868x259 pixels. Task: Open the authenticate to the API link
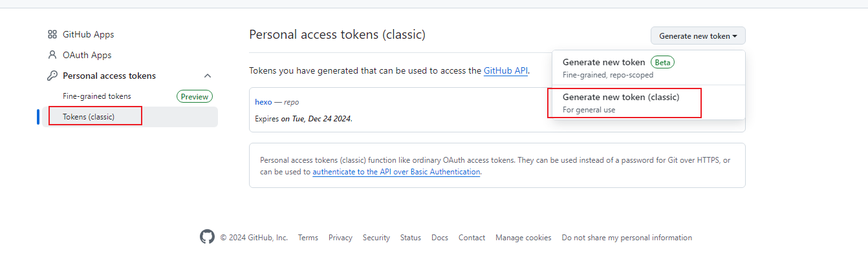coord(396,172)
